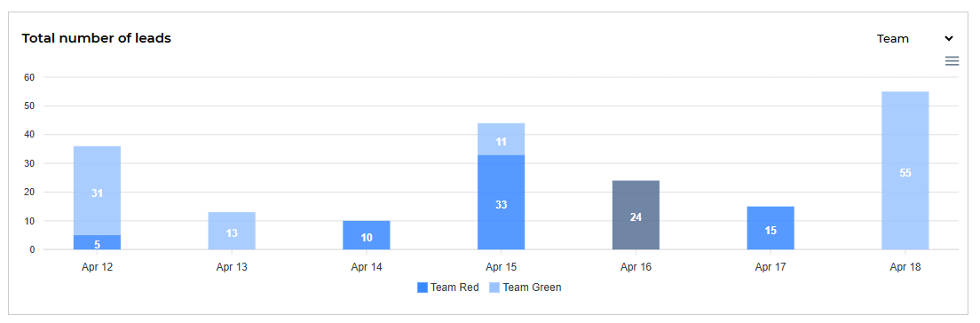
Task: Click the Apr 18 axis label
Action: click(x=905, y=267)
